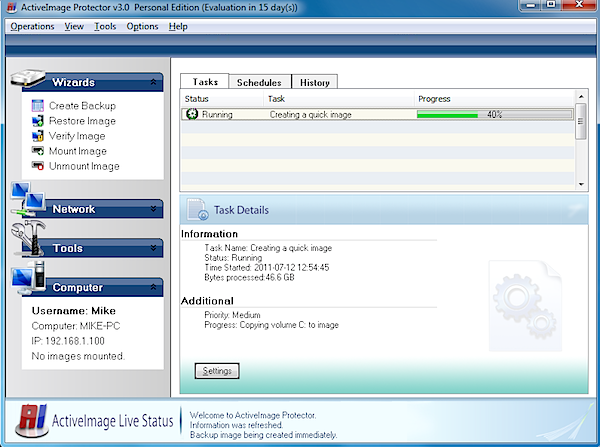Click the Wizards hard drive icon
The image size is (600, 447).
click(28, 78)
